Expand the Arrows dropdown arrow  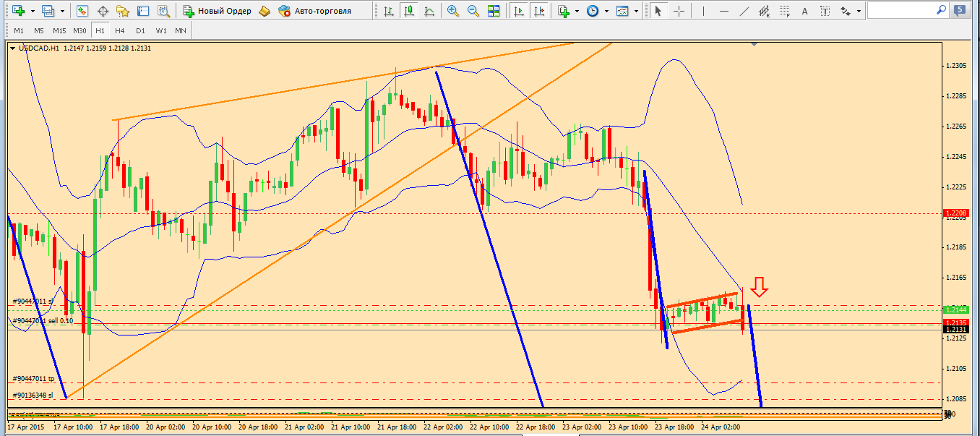tap(858, 12)
